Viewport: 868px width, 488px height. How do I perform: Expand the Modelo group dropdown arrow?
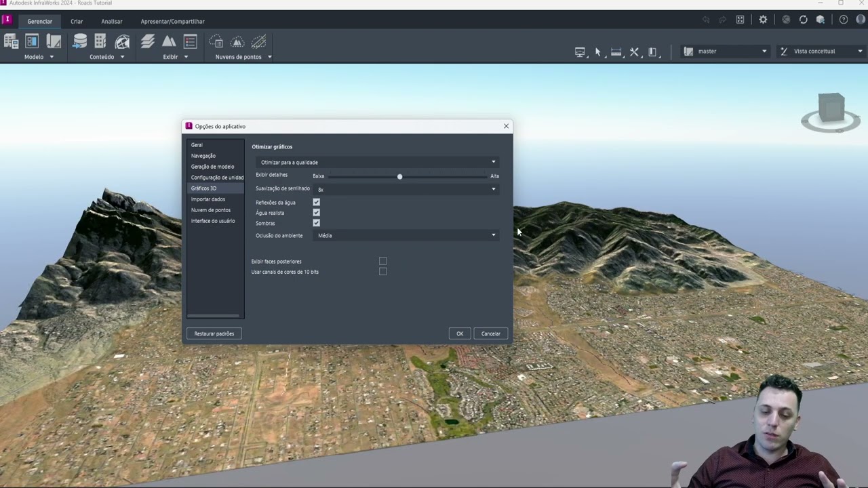[52, 57]
